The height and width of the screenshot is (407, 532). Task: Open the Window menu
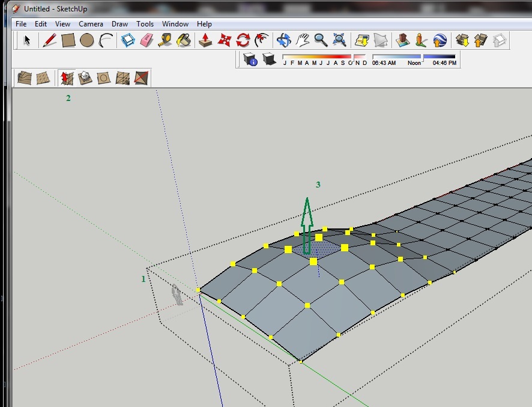(x=175, y=24)
